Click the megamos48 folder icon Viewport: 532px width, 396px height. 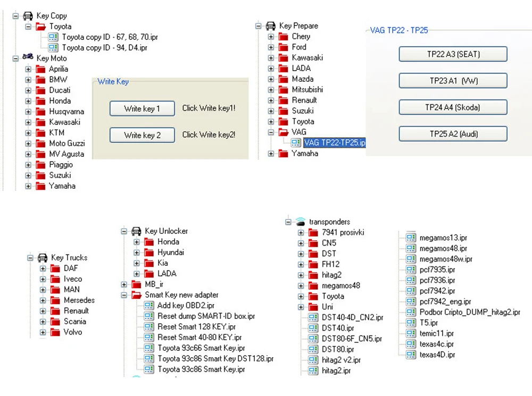pyautogui.click(x=313, y=286)
